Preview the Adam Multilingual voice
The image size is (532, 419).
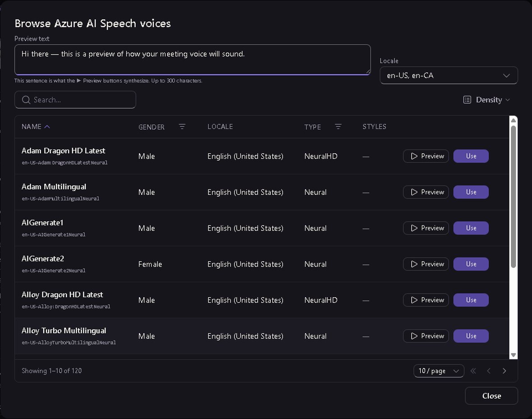point(426,192)
